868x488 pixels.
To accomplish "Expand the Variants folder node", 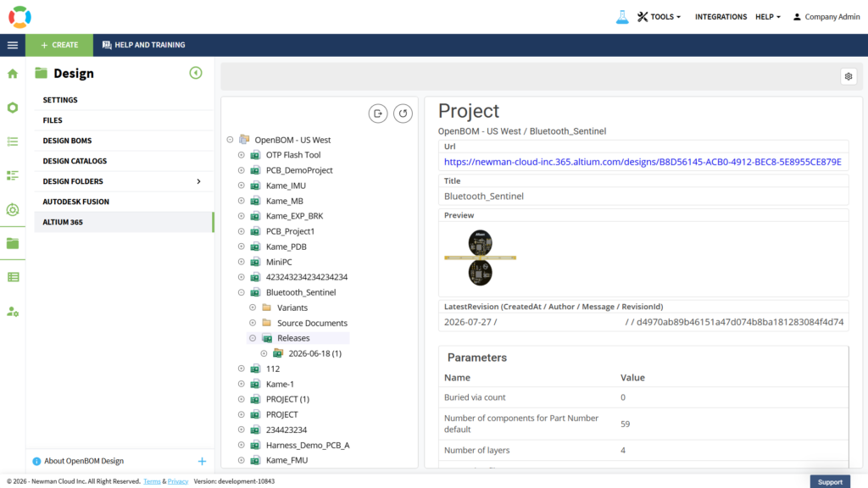I will tap(253, 308).
